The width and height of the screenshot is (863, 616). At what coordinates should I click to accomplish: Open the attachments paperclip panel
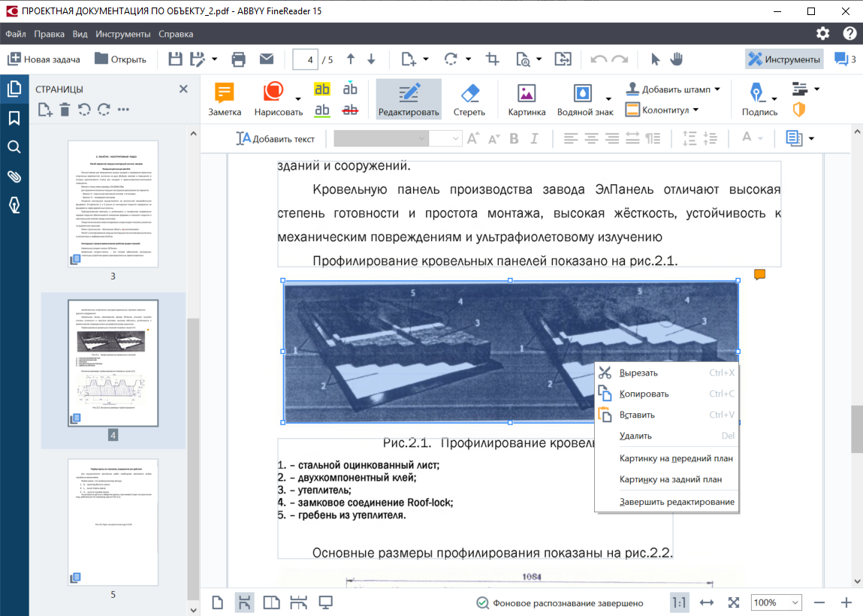click(14, 177)
